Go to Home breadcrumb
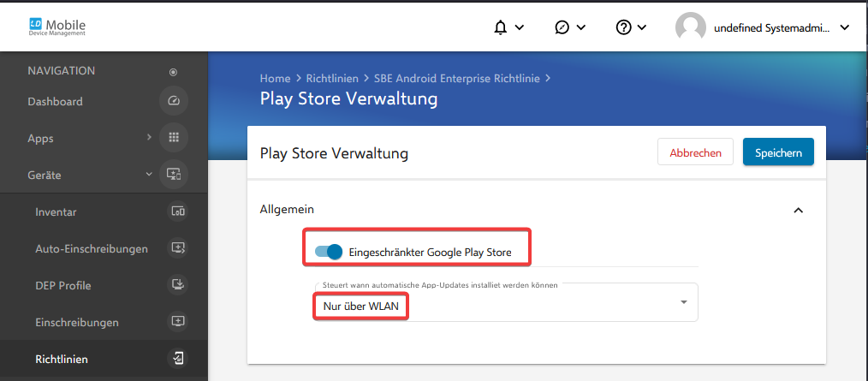Image resolution: width=868 pixels, height=381 pixels. [275, 78]
